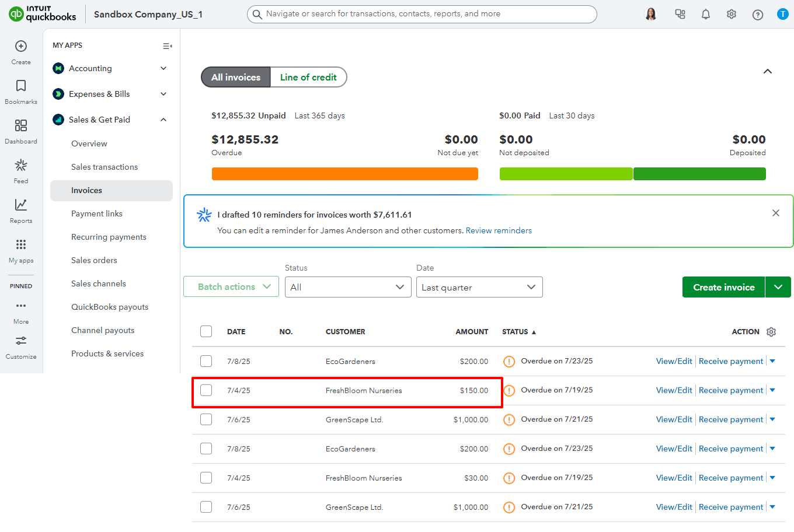This screenshot has height=532, width=794.
Task: Open the Review reminders link
Action: point(499,230)
